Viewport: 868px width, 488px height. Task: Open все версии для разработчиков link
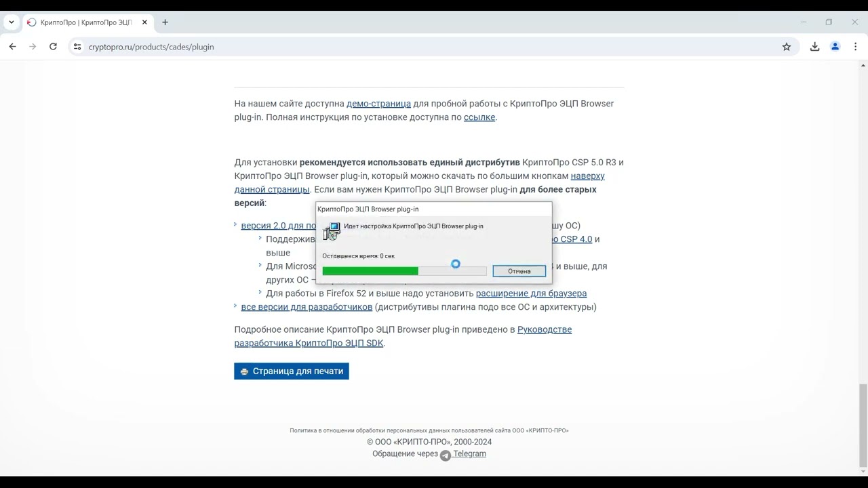pyautogui.click(x=307, y=307)
